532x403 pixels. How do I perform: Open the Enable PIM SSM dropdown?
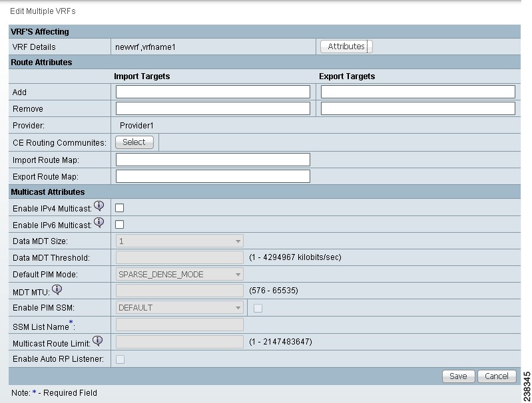180,308
